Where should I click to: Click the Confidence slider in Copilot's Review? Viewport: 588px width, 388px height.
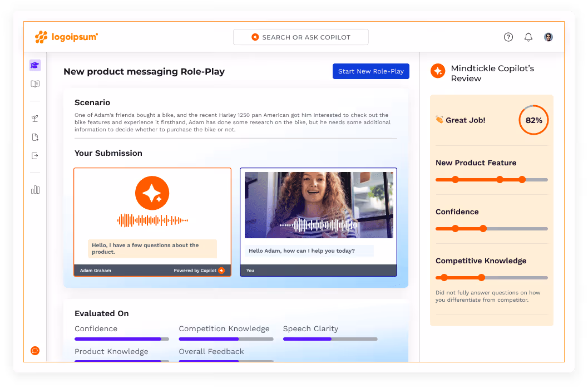point(492,229)
